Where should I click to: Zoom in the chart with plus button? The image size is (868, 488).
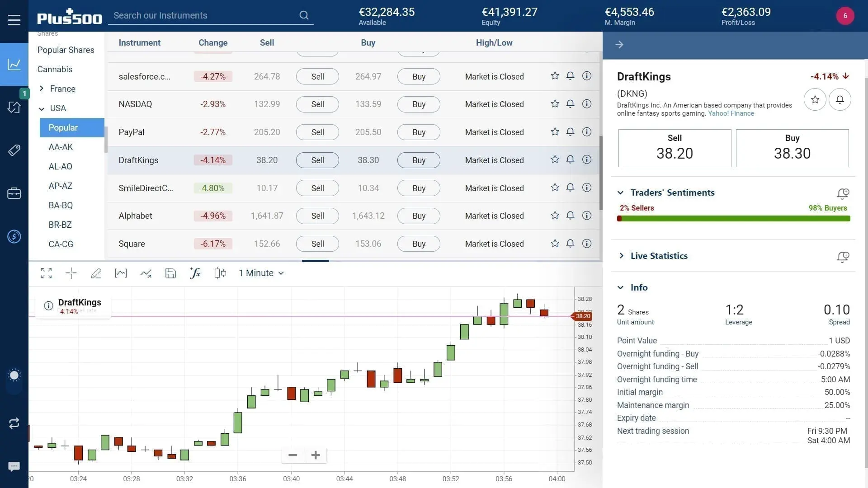point(316,455)
